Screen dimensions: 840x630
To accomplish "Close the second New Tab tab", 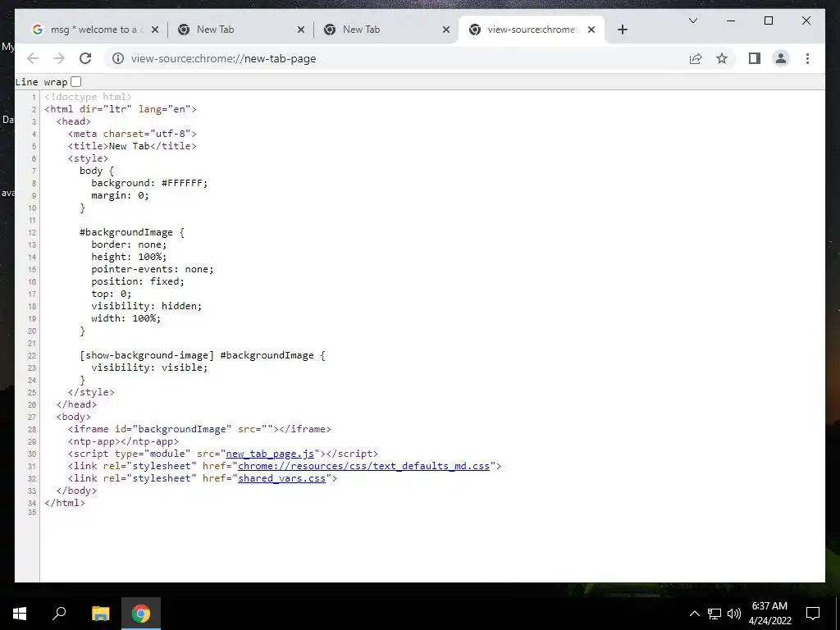I will pyautogui.click(x=445, y=30).
